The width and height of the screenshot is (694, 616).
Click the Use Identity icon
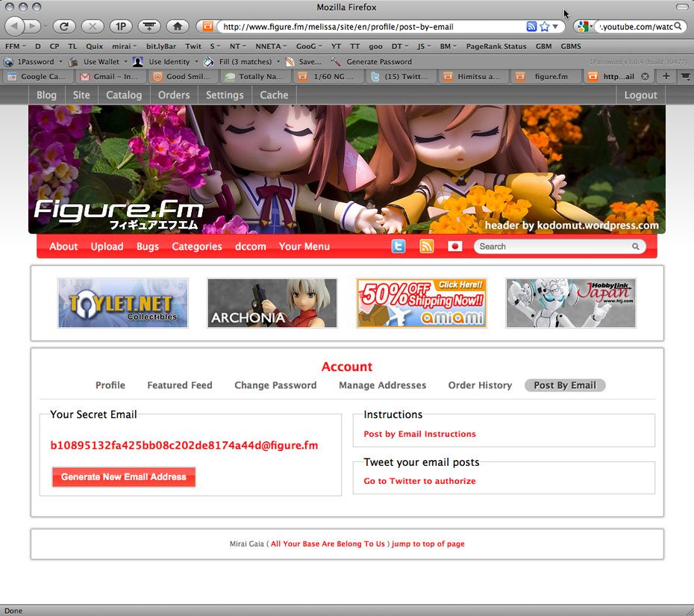138,61
